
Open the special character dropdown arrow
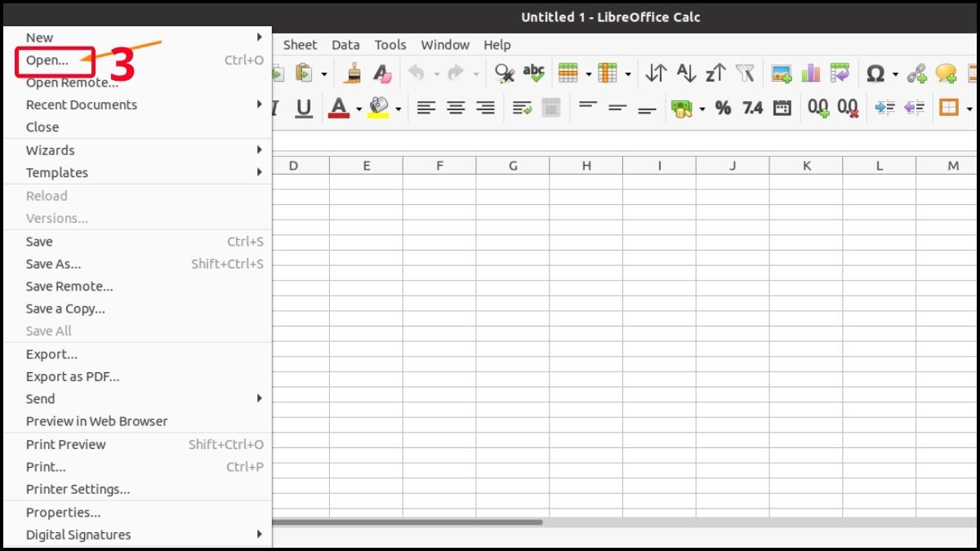pos(895,74)
